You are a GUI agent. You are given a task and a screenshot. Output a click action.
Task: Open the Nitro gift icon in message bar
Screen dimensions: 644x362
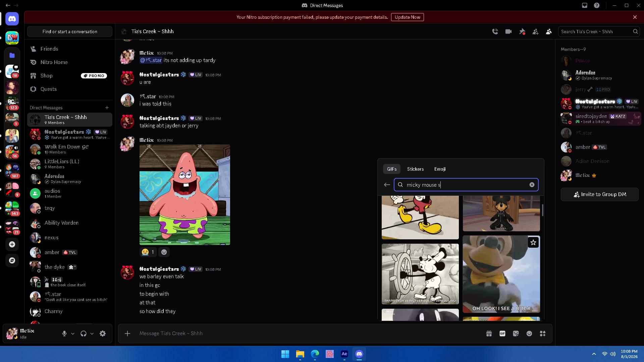[x=489, y=334]
